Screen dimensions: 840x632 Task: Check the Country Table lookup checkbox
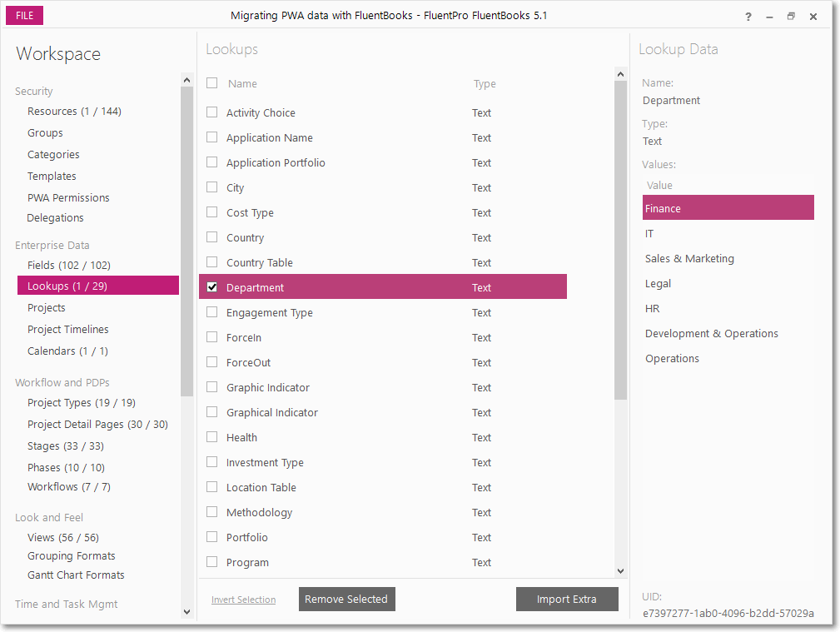tap(212, 262)
